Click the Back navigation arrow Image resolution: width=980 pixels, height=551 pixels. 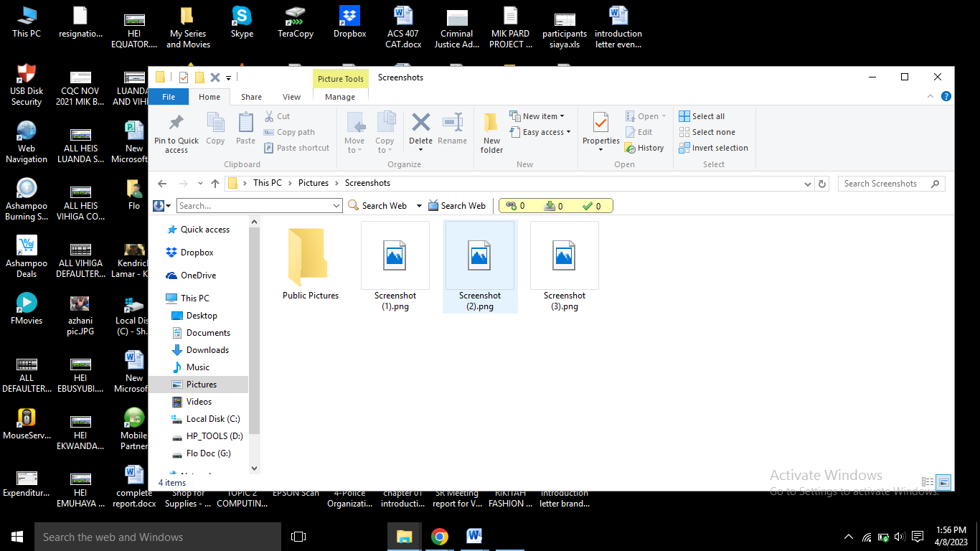click(x=162, y=184)
